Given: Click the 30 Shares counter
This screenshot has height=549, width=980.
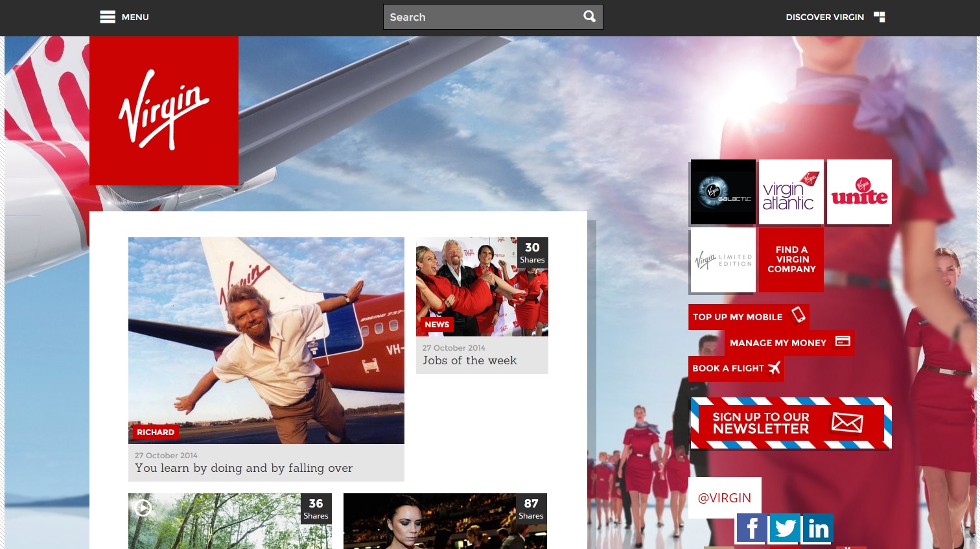Looking at the screenshot, I should [532, 253].
